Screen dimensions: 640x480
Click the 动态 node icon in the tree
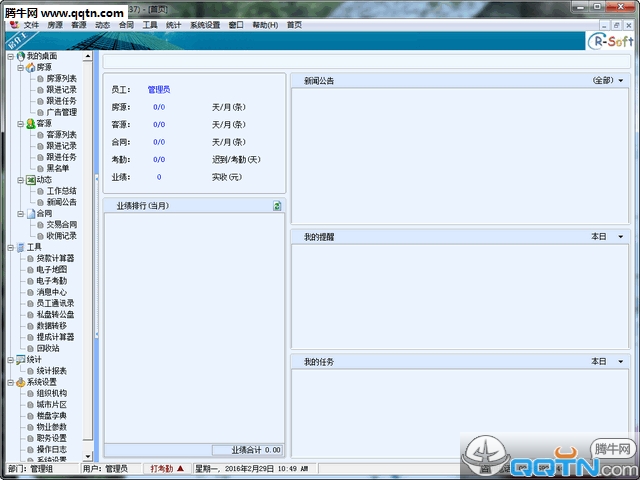coord(30,180)
